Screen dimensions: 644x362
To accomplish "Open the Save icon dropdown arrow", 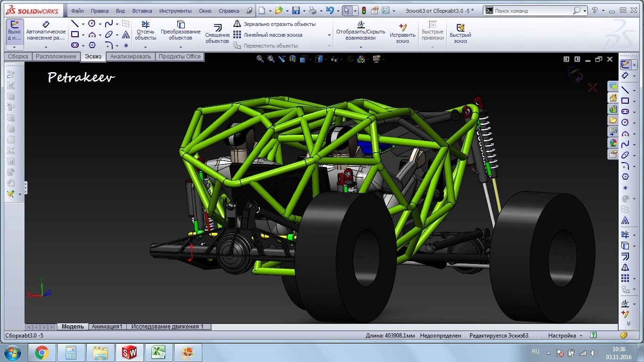I will point(304,11).
